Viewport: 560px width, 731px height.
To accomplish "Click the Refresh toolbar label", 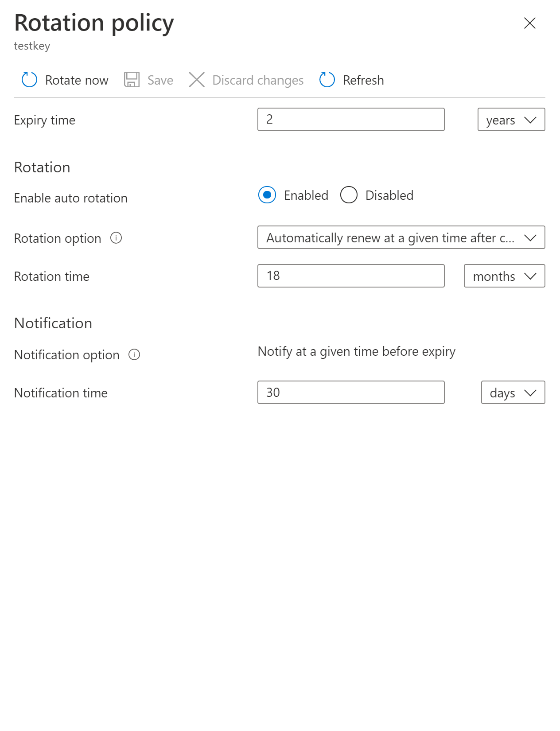I will 363,80.
